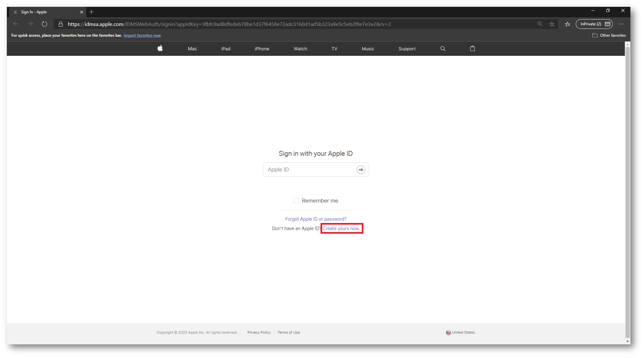Click the URL in the address bar
This screenshot has width=644, height=358.
tap(229, 24)
